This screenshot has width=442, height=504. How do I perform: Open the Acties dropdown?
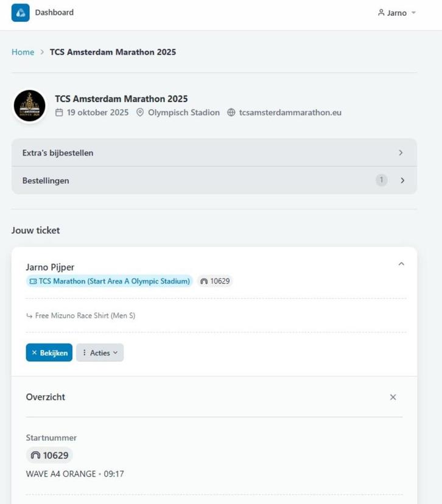pyautogui.click(x=100, y=353)
